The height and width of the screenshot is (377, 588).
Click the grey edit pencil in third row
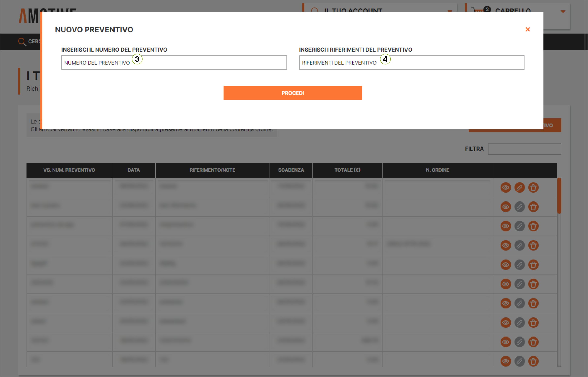[x=519, y=226]
